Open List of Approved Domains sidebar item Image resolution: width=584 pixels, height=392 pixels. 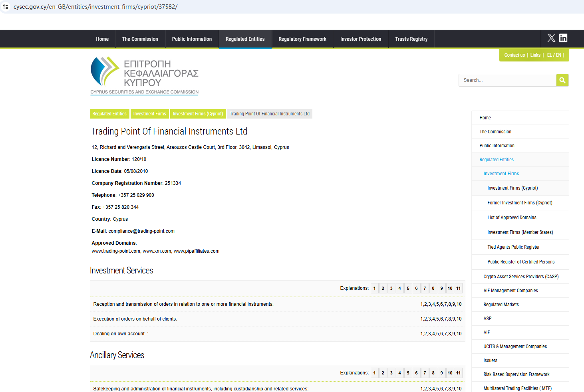pyautogui.click(x=520, y=218)
